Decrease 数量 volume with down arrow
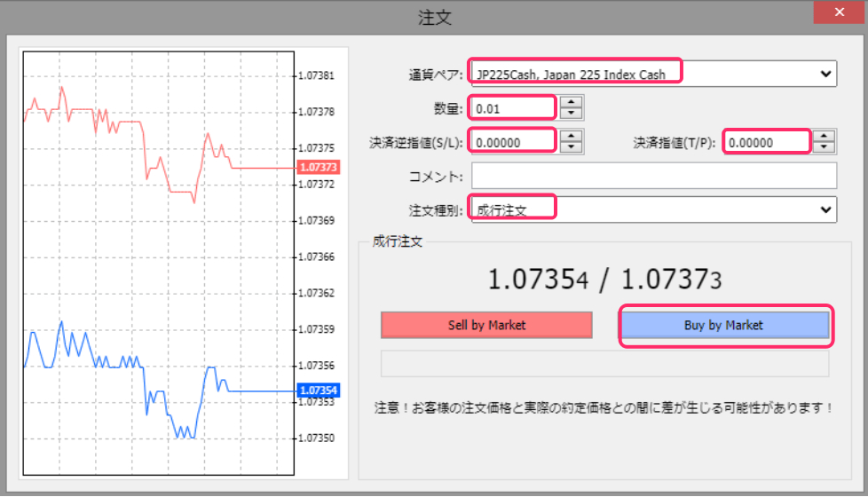Viewport: 868px width, 497px height. point(572,114)
